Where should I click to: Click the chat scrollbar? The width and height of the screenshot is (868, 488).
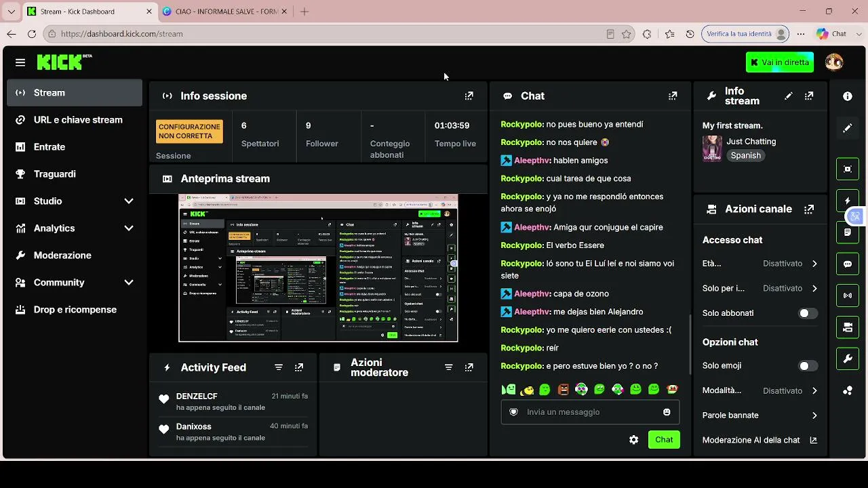click(689, 344)
